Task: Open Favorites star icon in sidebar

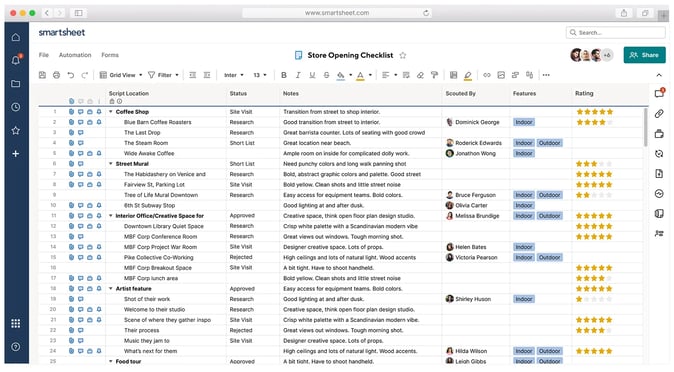Action: [x=16, y=130]
